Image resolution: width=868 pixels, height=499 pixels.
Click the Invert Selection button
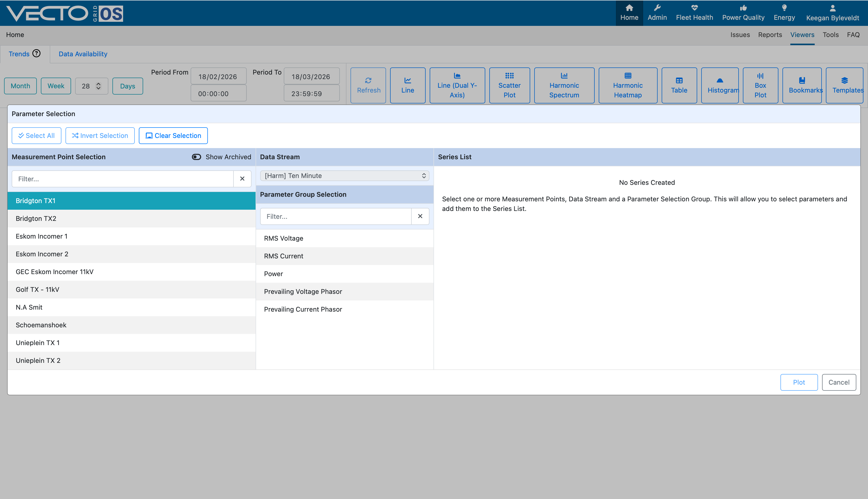100,135
